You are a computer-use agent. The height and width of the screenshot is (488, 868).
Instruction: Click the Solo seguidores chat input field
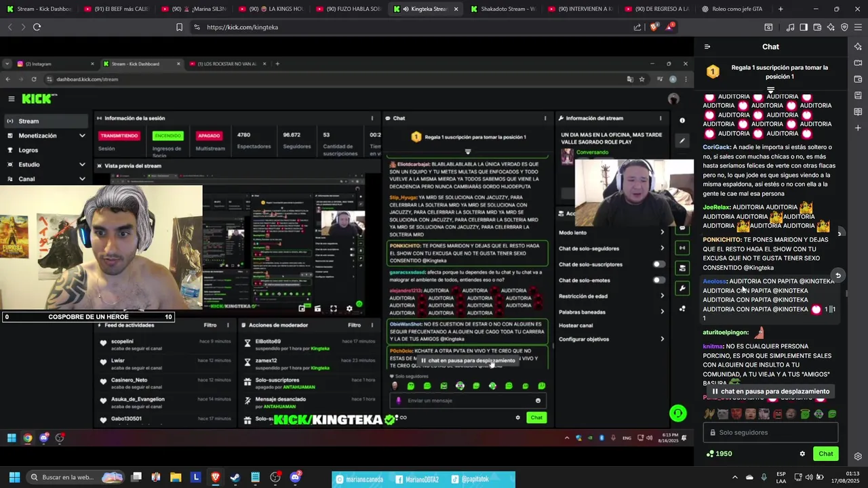point(770,432)
